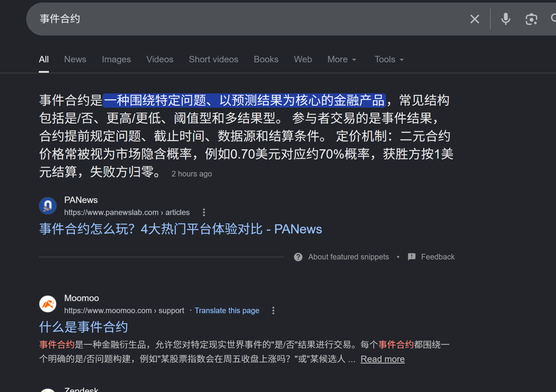Screen dimensions: 556x392
Task: Click the Feedback flag icon
Action: point(412,257)
